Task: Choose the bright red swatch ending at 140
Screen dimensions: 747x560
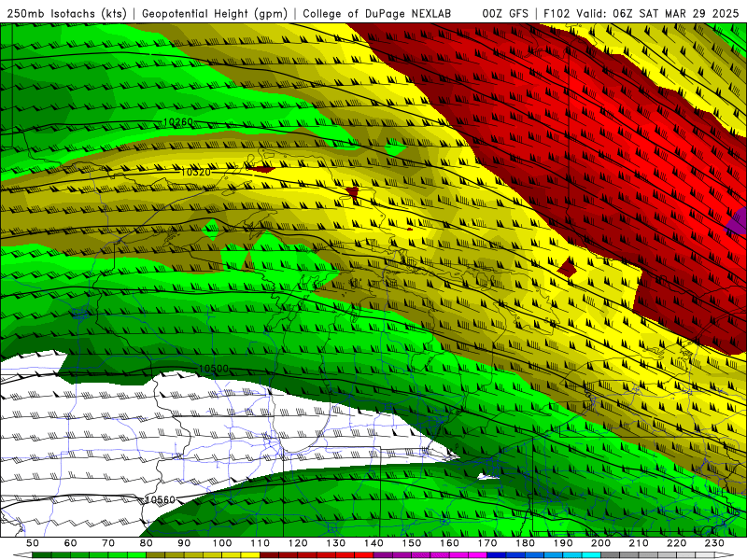Action: point(364,554)
